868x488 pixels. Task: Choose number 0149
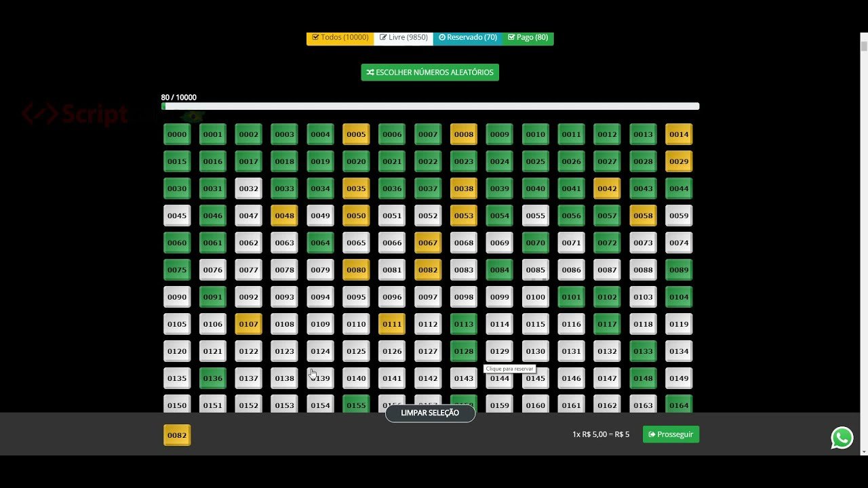pos(679,378)
